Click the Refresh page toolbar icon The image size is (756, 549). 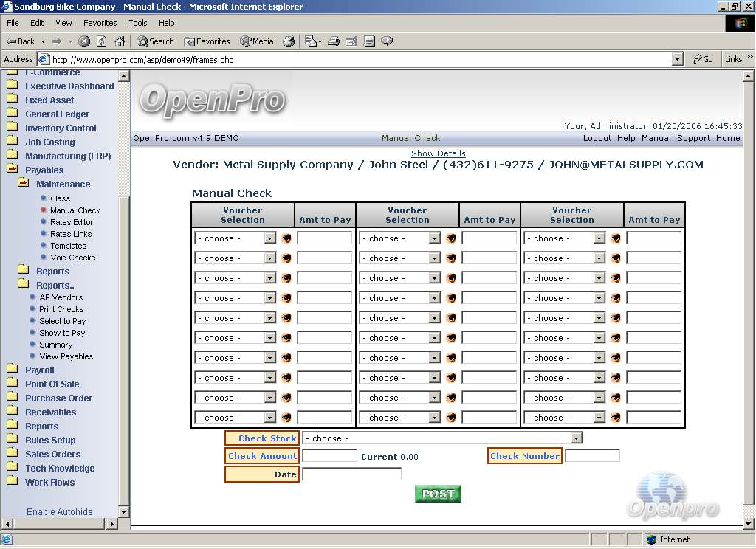coord(102,41)
